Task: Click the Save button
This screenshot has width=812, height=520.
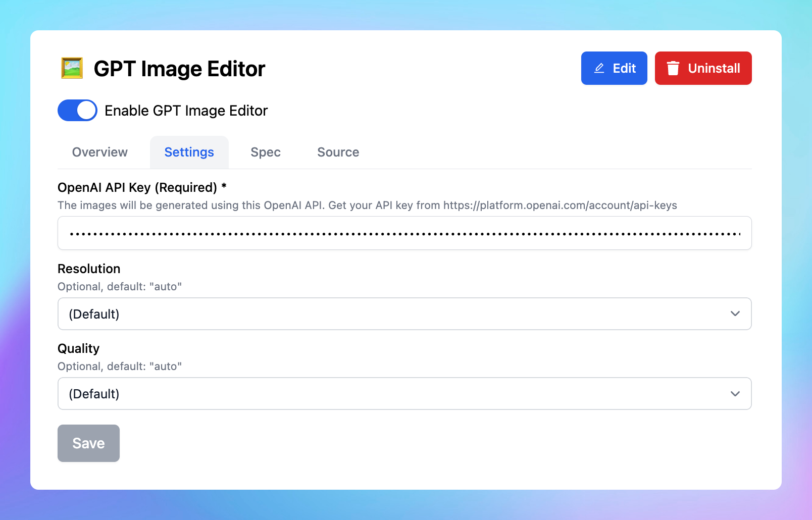Action: [x=88, y=443]
